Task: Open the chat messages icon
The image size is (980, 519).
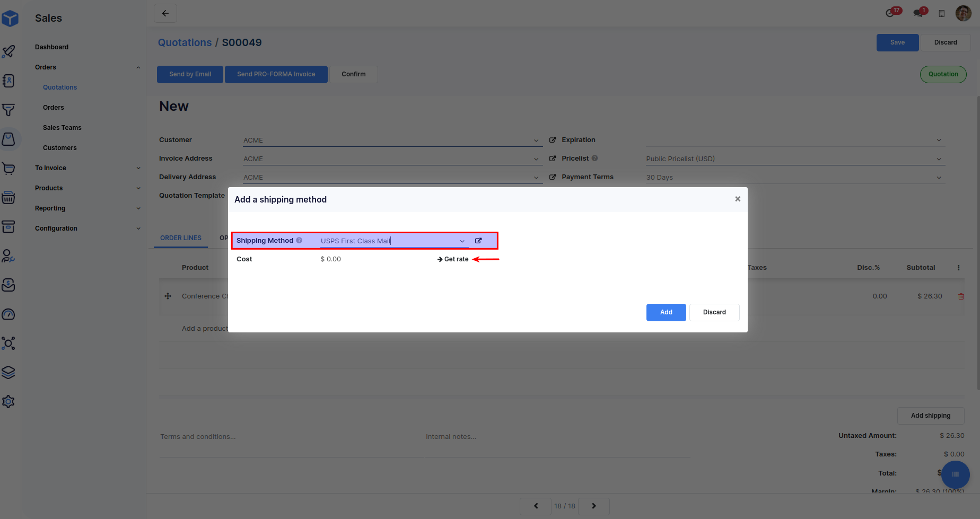Action: (x=918, y=13)
